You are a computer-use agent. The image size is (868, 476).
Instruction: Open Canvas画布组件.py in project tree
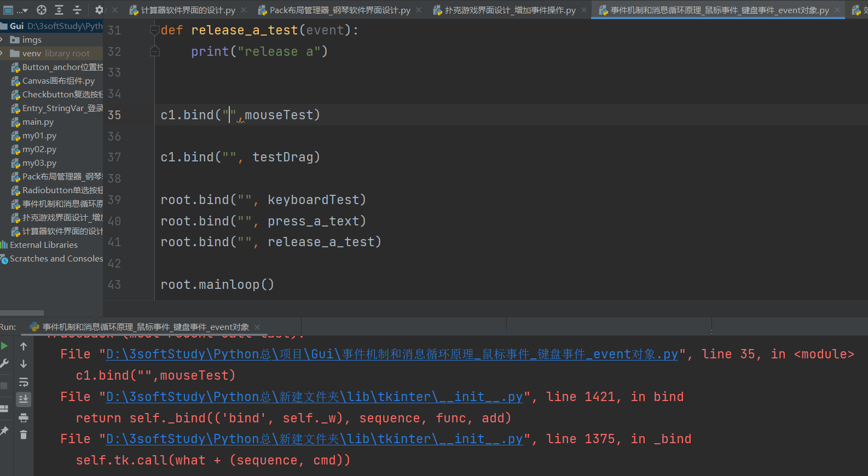point(53,80)
